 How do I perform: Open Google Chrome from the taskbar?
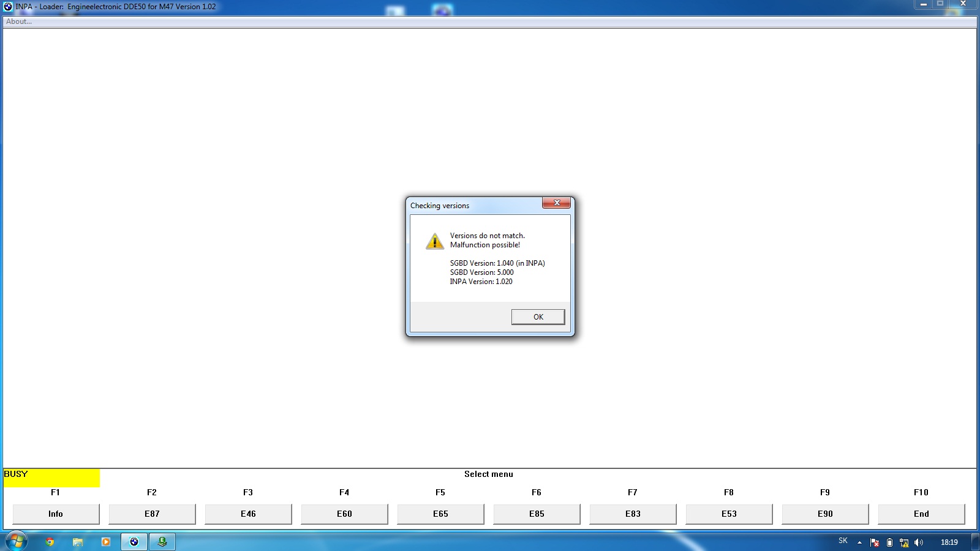(50, 542)
